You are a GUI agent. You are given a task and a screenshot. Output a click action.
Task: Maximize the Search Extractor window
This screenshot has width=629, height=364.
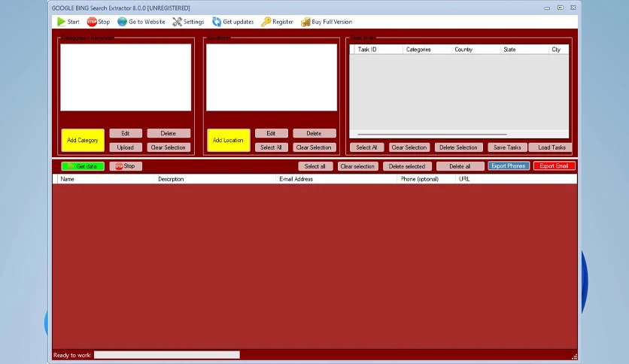tap(561, 8)
